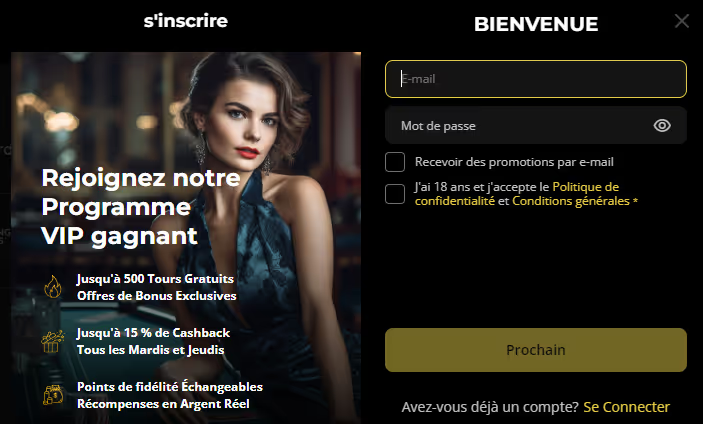Image resolution: width=703 pixels, height=424 pixels.
Task: Click the Jusqu'à 15 % de Cashback text
Action: pos(153,333)
